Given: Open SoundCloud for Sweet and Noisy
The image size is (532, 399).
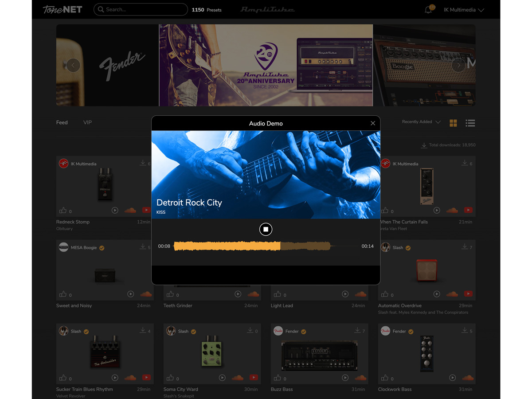Looking at the screenshot, I should coord(146,294).
